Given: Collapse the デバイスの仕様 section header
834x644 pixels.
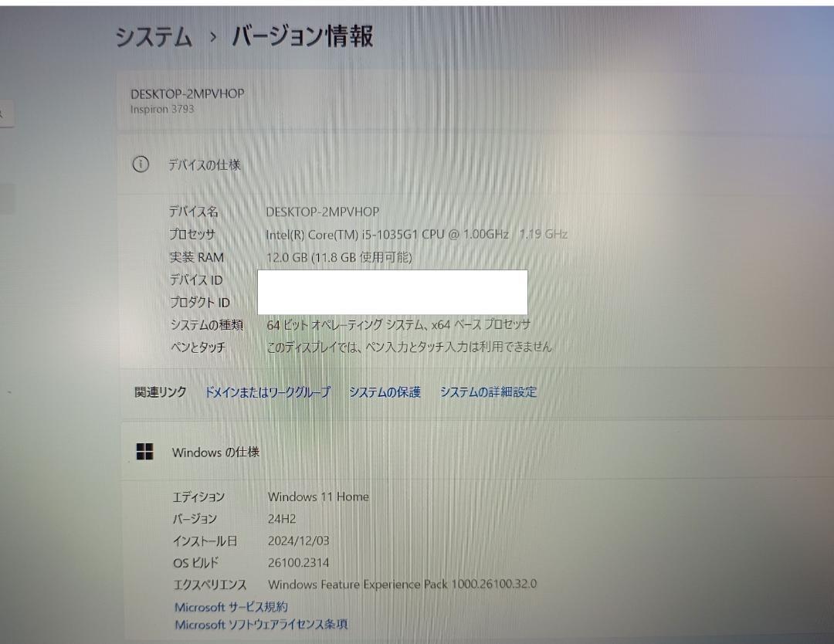Looking at the screenshot, I should click(475, 164).
